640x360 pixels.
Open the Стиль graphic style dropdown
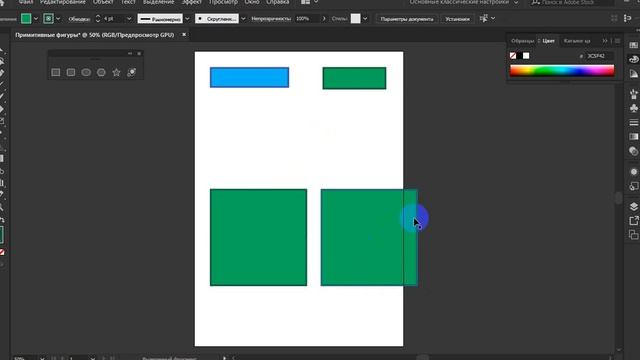click(x=365, y=19)
